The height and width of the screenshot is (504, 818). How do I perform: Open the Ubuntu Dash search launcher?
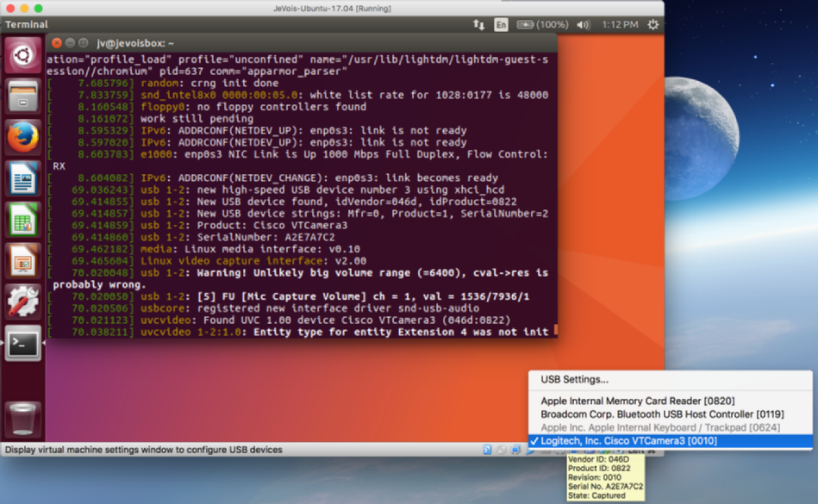23,55
